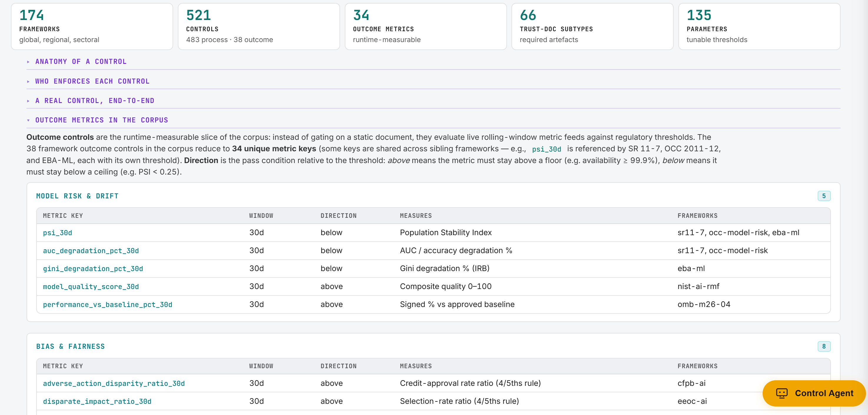The height and width of the screenshot is (415, 868).
Task: Click the 5 badge on MODEL RISK & DRIFT
Action: (x=824, y=196)
